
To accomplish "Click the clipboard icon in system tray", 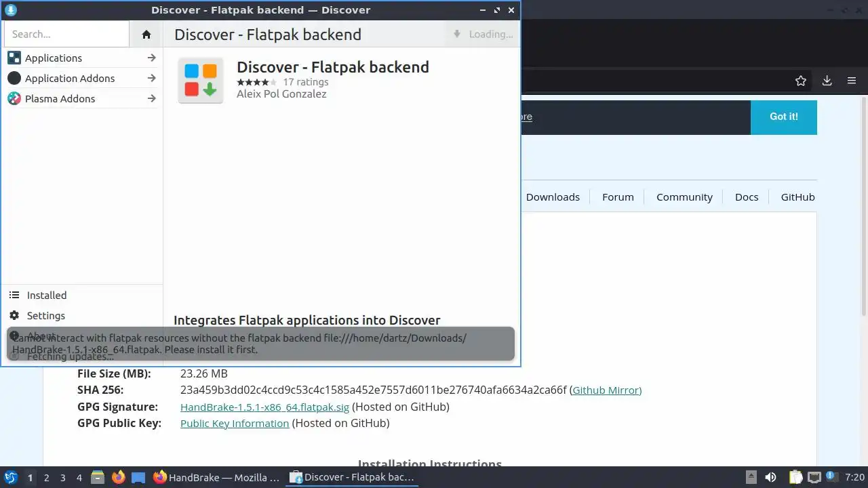I will [796, 478].
